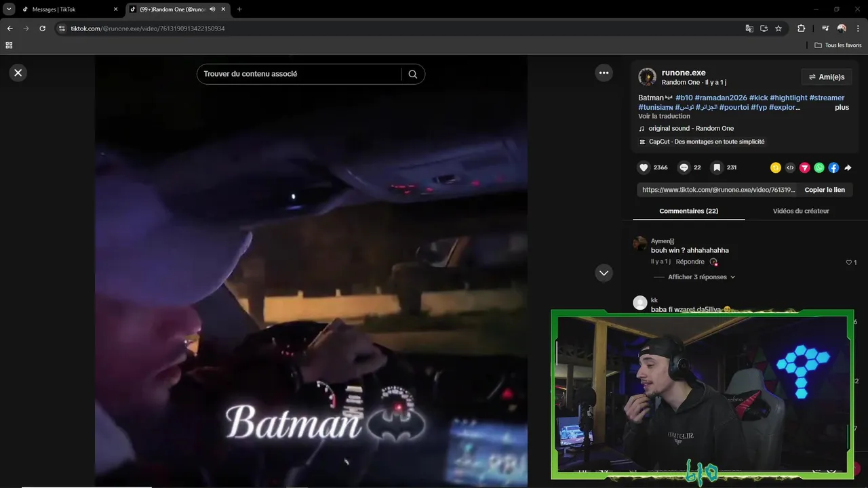Click #fyp hashtag
This screenshot has height=488, width=868.
pos(759,107)
